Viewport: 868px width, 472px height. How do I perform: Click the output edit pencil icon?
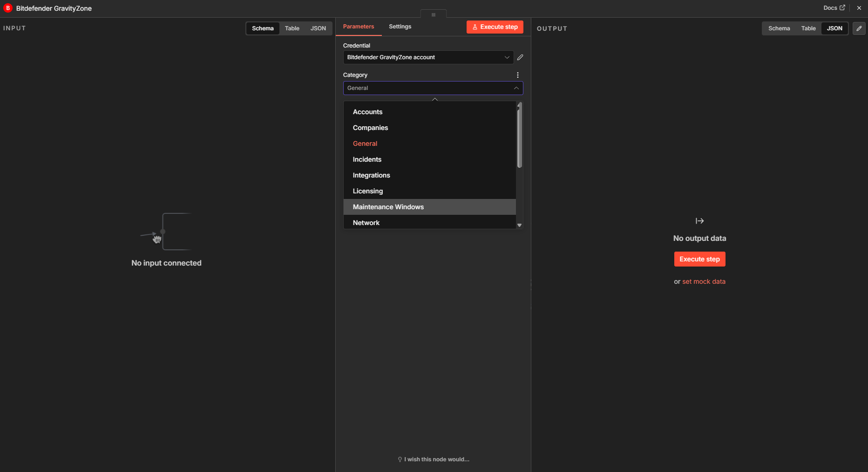[x=859, y=28]
